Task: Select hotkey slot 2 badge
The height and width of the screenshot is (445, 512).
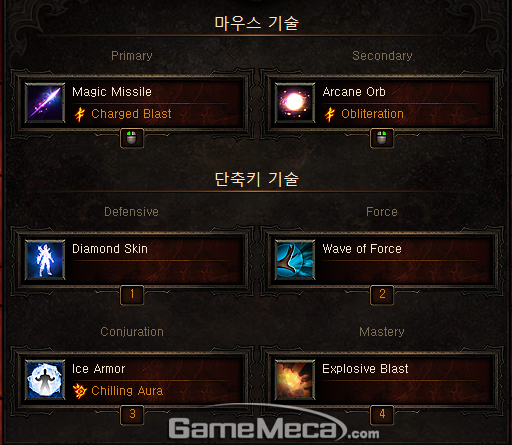Action: (x=382, y=295)
